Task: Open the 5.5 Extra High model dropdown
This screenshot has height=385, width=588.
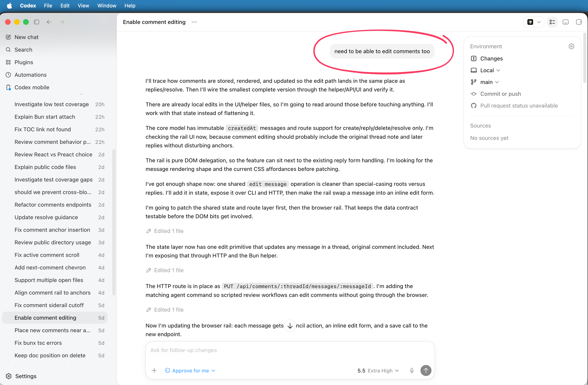Action: tap(378, 370)
